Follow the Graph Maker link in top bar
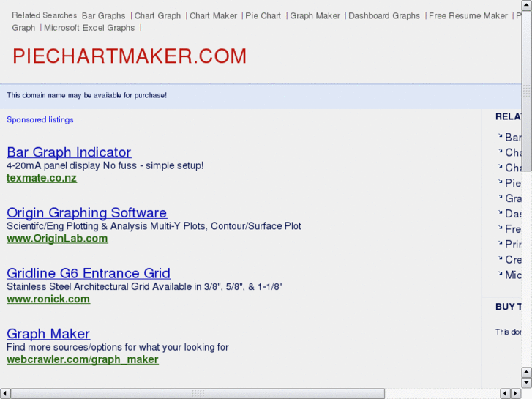The height and width of the screenshot is (399, 532). [315, 15]
